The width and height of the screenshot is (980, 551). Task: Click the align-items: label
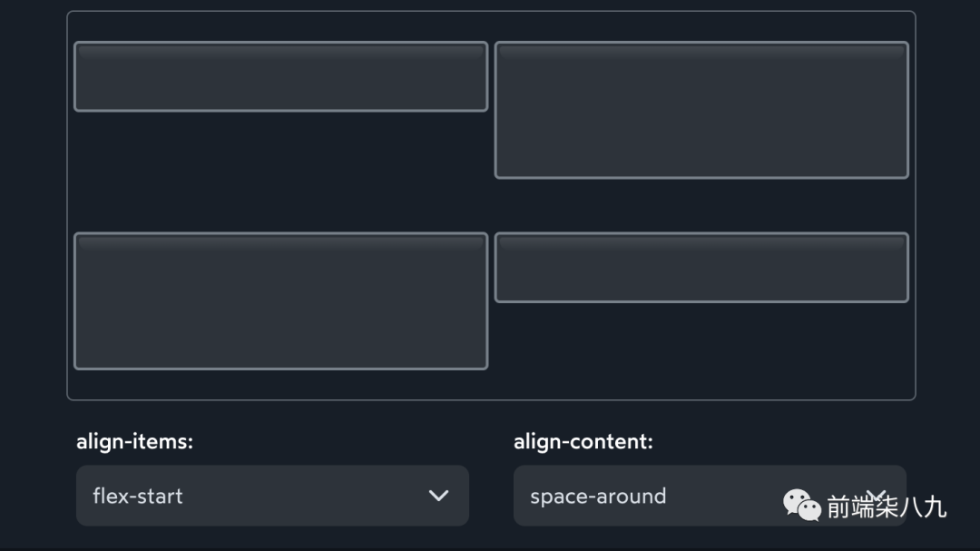[x=134, y=442]
